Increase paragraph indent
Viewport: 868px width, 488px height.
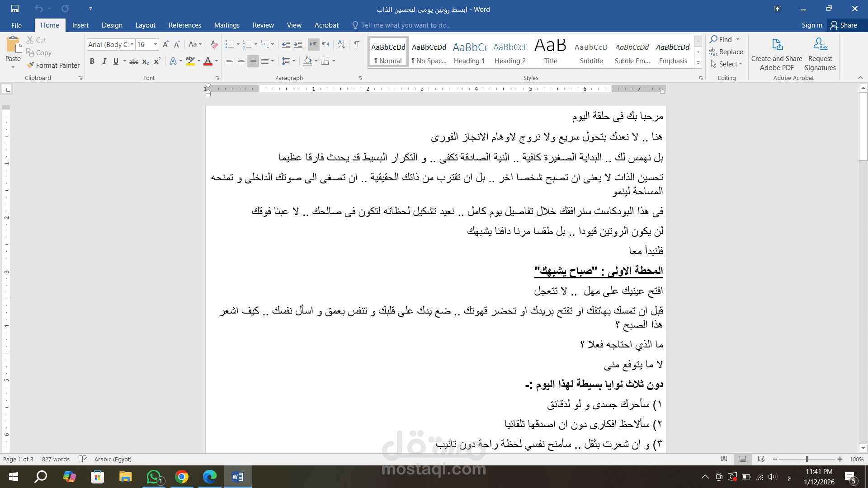coord(298,44)
